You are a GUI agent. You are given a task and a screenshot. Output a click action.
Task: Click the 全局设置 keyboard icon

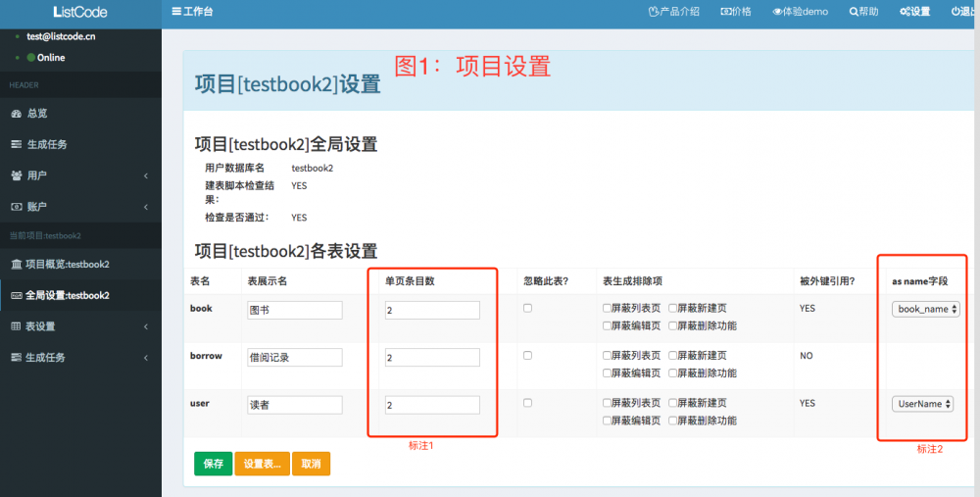17,295
